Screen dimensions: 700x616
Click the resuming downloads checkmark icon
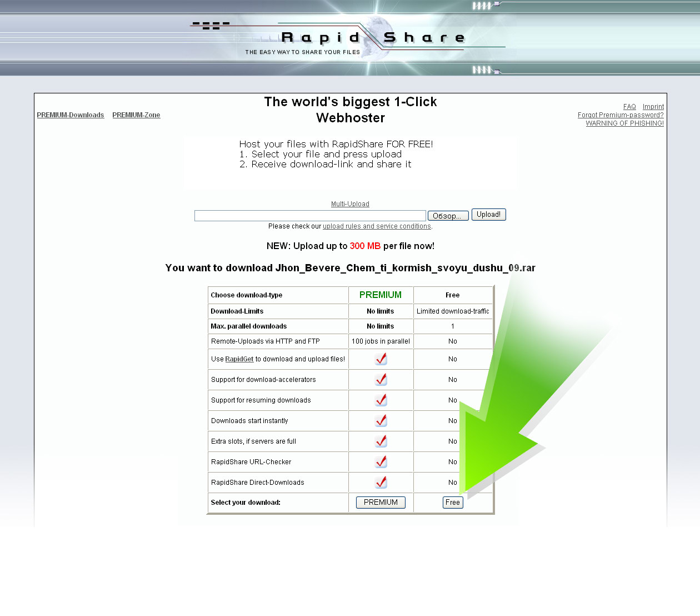tap(381, 400)
